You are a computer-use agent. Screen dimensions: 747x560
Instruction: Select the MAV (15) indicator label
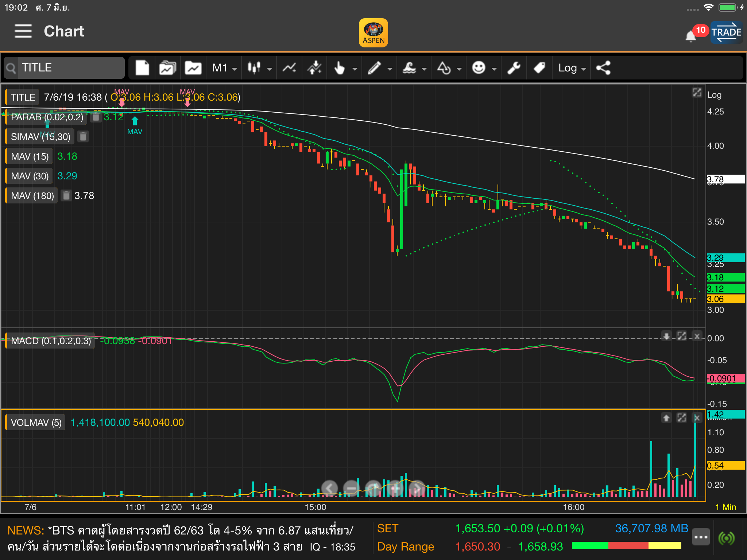pos(30,156)
